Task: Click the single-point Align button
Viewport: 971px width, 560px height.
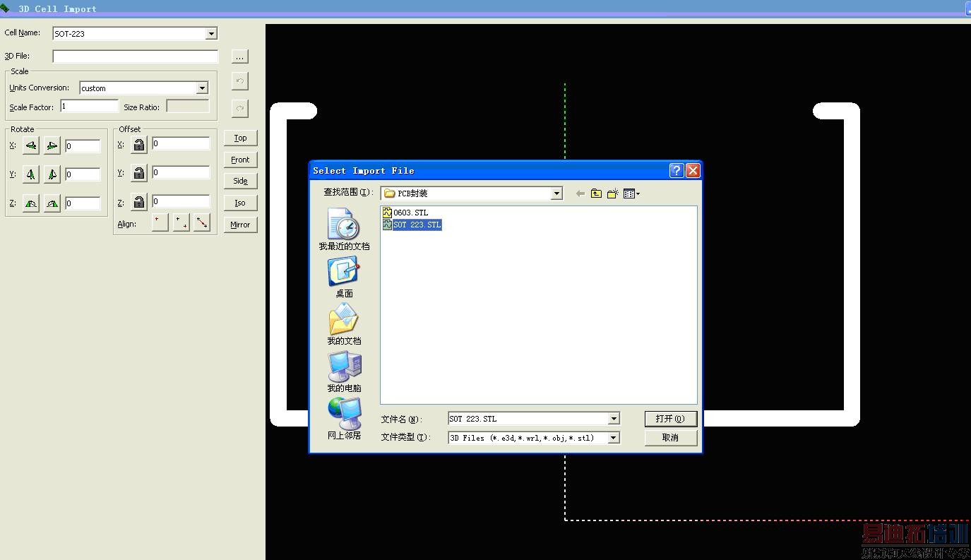Action: pyautogui.click(x=160, y=222)
